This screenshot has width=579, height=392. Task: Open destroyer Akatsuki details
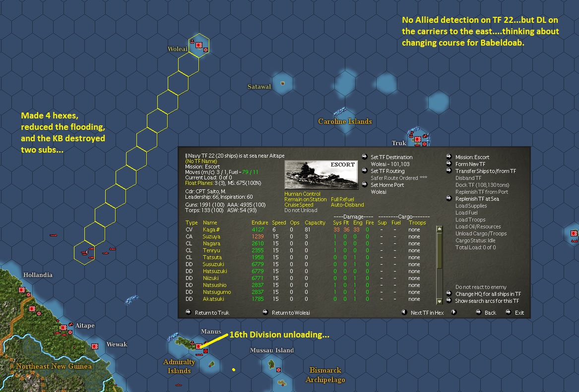[x=213, y=299]
